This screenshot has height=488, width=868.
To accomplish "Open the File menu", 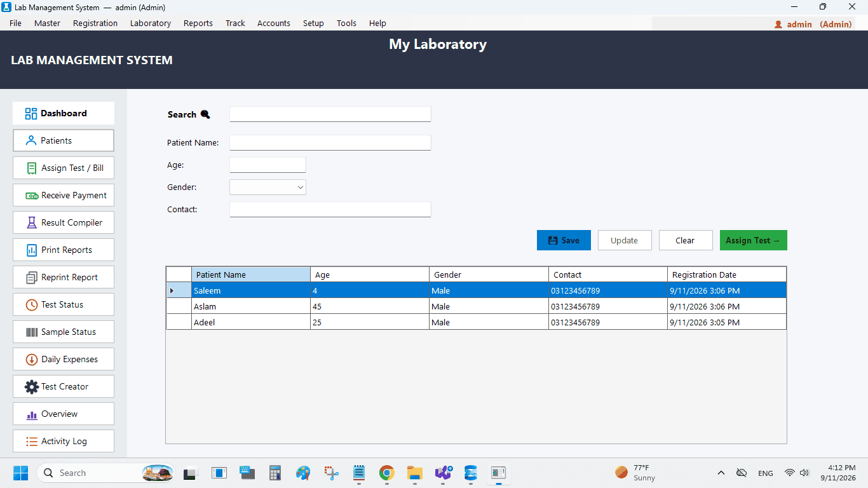I will [15, 23].
